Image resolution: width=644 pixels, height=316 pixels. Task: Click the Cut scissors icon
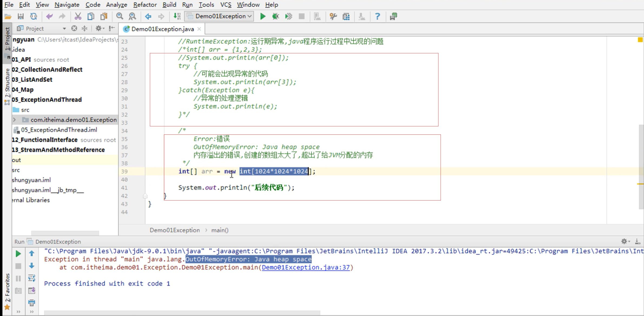pyautogui.click(x=78, y=17)
